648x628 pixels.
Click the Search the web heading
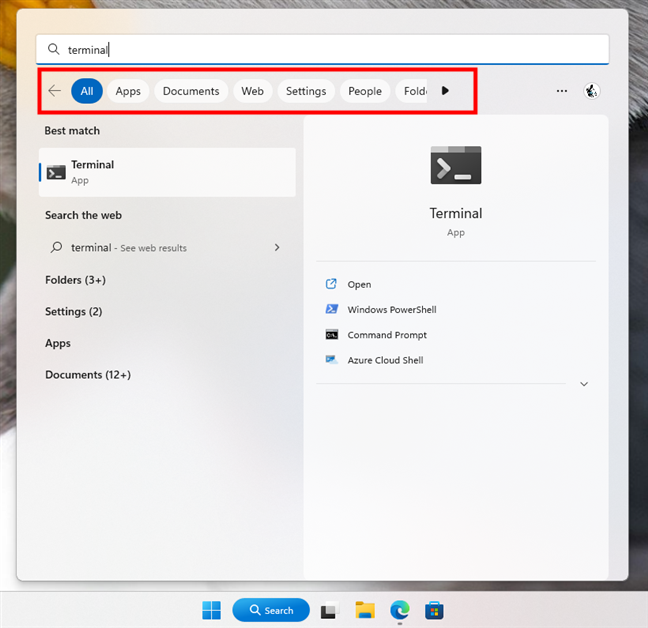click(x=83, y=215)
